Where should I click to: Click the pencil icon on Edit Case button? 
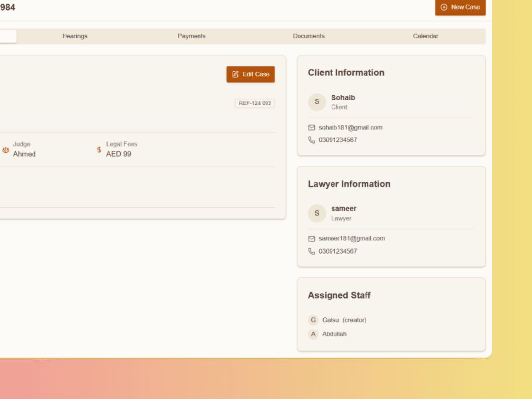point(235,74)
